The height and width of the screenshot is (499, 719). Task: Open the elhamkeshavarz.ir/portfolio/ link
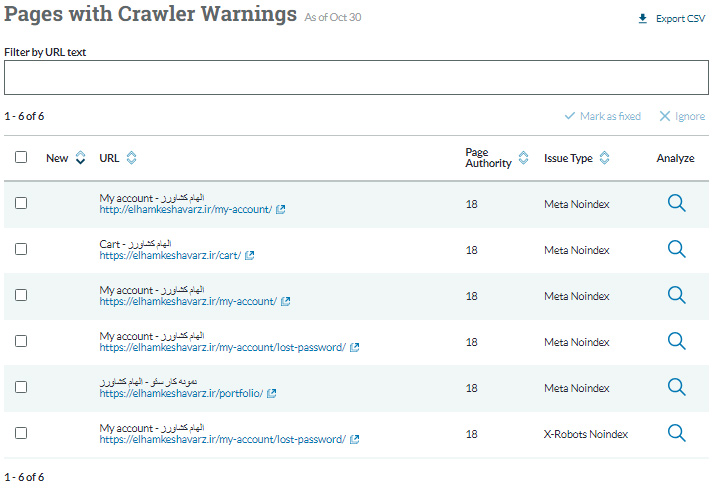click(x=181, y=394)
